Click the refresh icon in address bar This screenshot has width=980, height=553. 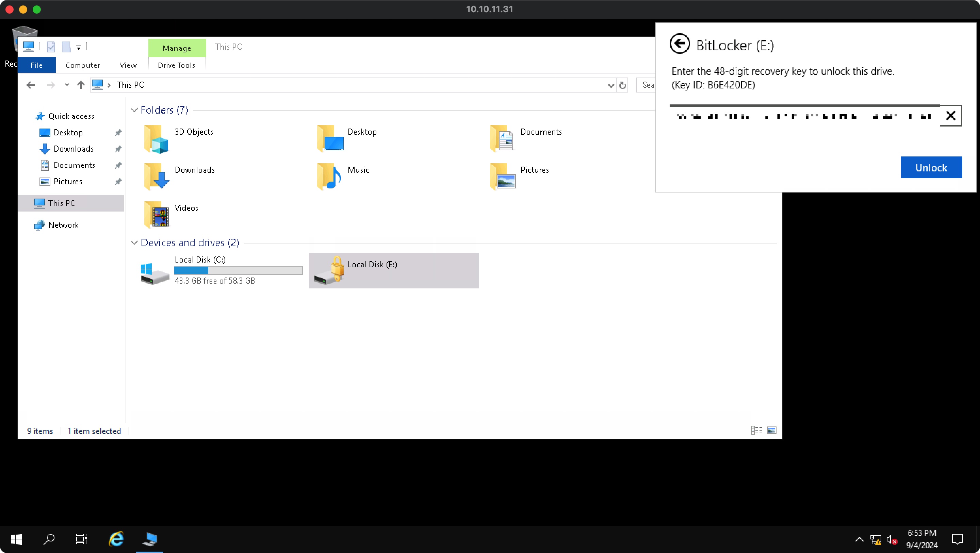622,85
